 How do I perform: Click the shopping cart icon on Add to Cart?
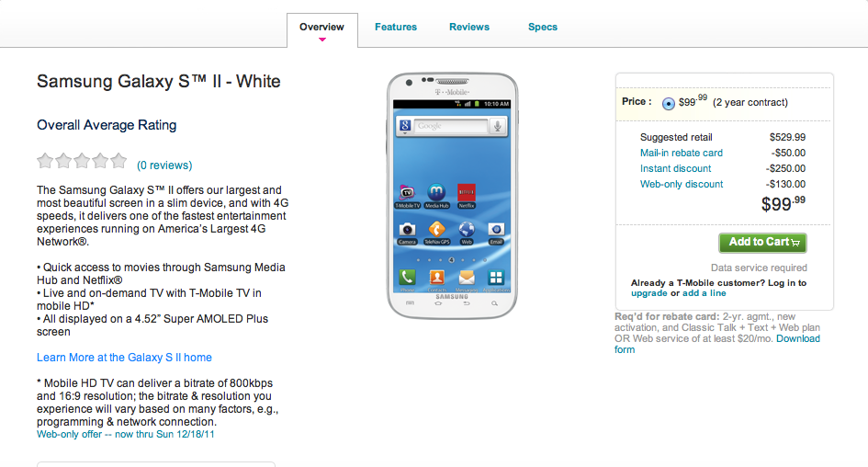point(795,243)
